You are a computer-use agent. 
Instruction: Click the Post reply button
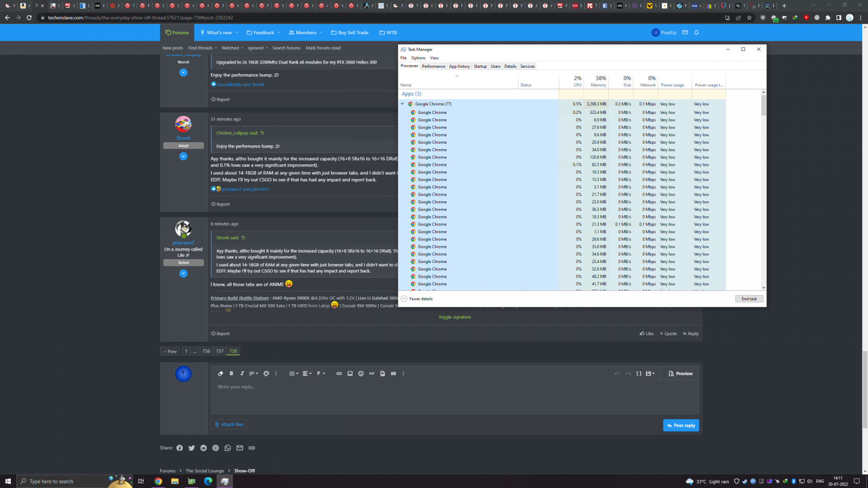(x=681, y=426)
